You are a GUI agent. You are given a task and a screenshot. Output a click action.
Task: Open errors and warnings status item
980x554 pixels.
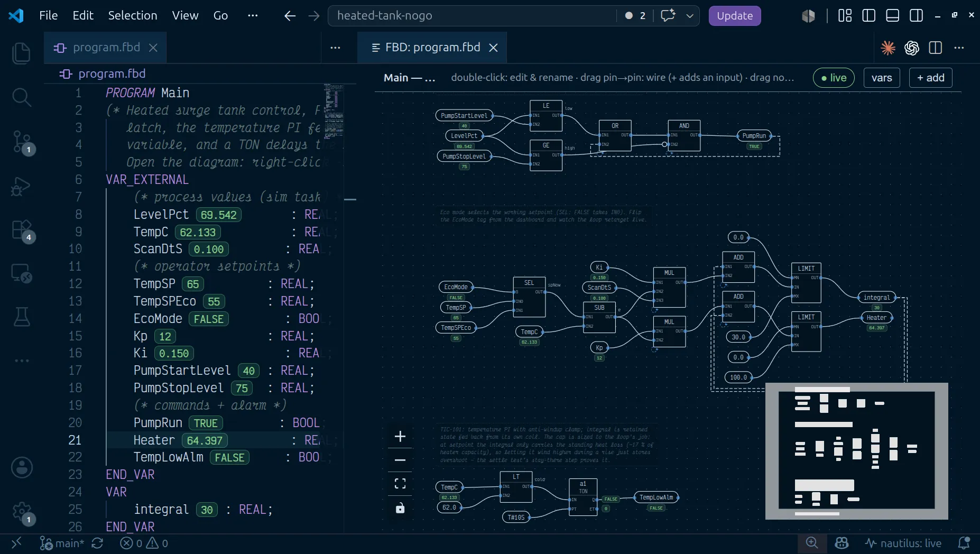tap(144, 543)
